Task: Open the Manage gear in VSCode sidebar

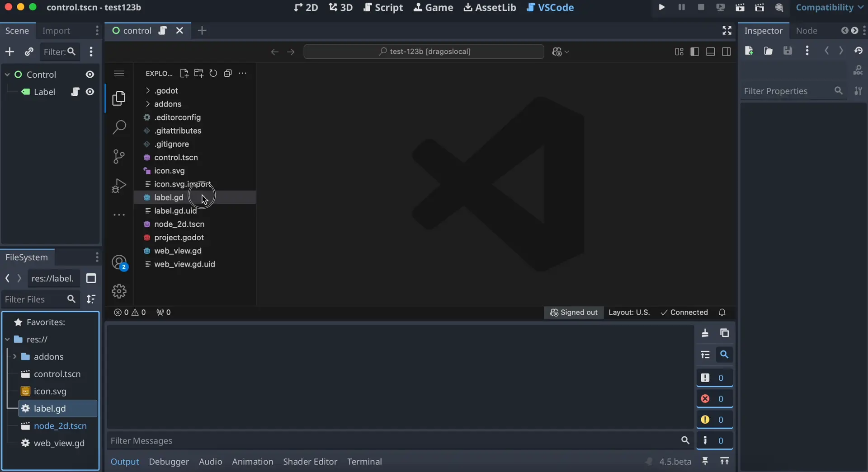Action: [119, 291]
